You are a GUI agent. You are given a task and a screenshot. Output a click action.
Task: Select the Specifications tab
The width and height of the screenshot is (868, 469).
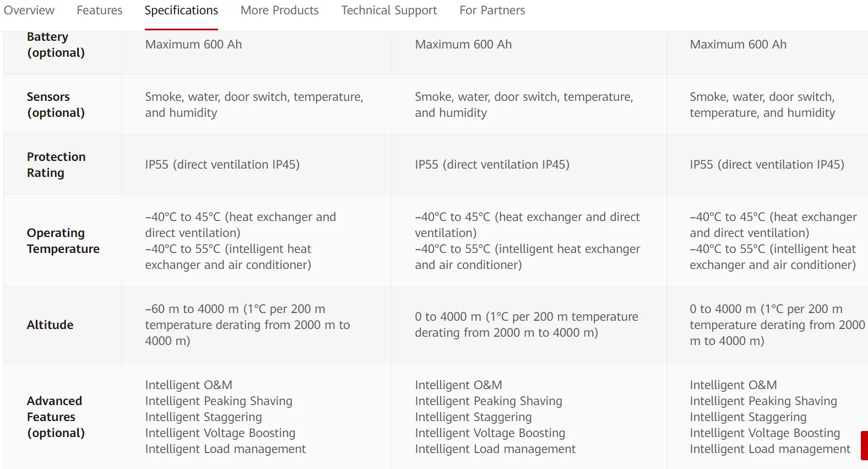click(181, 10)
